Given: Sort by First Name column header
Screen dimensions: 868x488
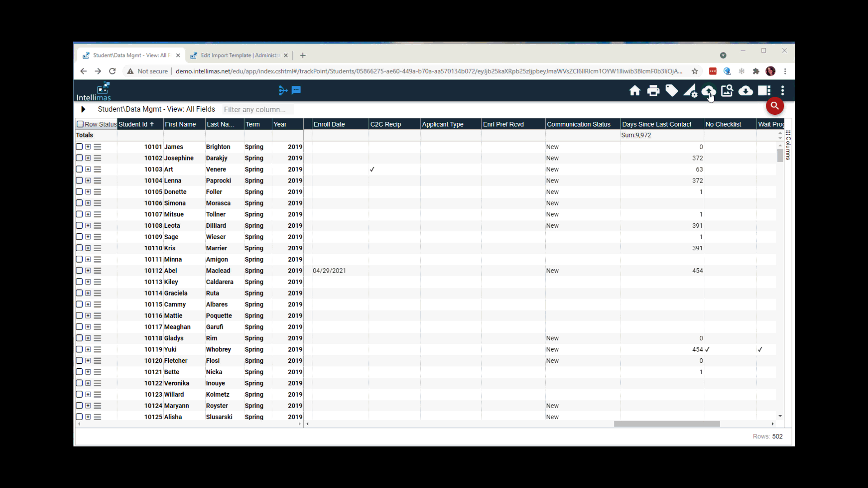Looking at the screenshot, I should [184, 124].
